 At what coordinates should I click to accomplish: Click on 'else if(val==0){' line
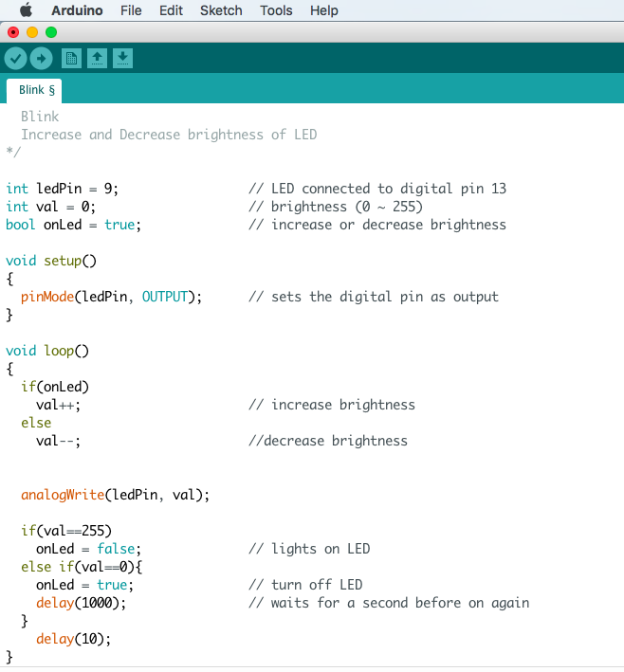point(82,567)
